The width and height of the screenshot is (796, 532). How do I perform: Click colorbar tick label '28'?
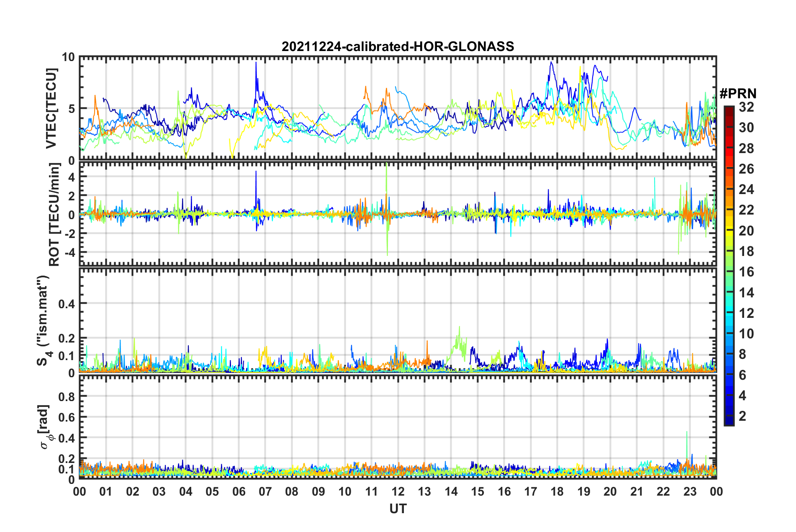click(746, 148)
